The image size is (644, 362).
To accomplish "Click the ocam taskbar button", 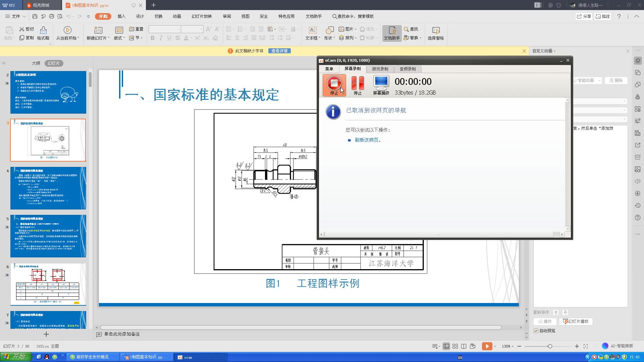I will (201, 357).
